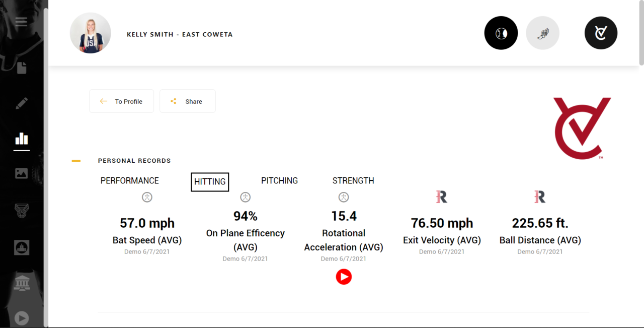The height and width of the screenshot is (328, 644).
Task: Open the hamburger menu in the sidebar
Action: click(x=21, y=22)
